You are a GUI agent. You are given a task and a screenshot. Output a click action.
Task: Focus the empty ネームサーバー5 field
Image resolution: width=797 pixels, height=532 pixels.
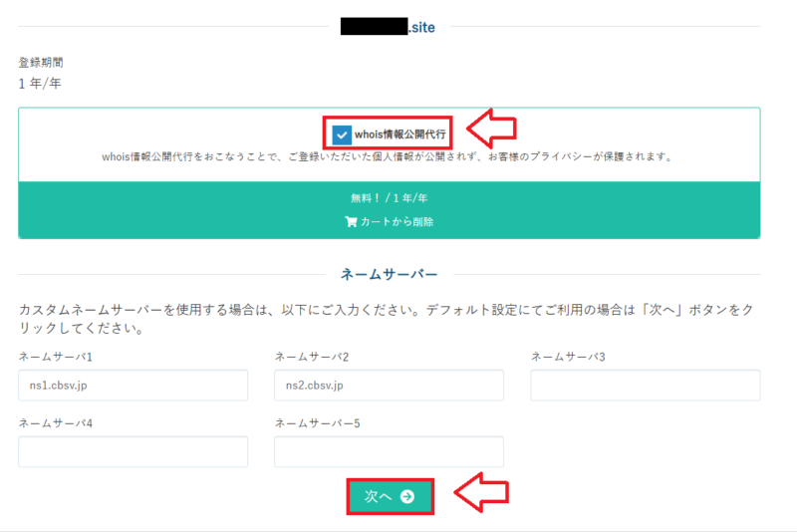point(389,451)
